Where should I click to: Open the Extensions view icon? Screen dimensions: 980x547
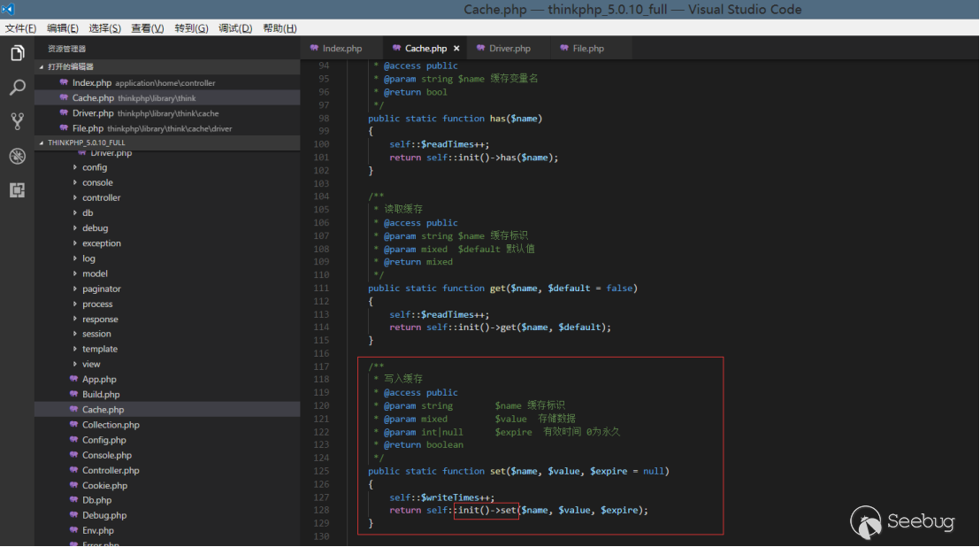(x=18, y=190)
